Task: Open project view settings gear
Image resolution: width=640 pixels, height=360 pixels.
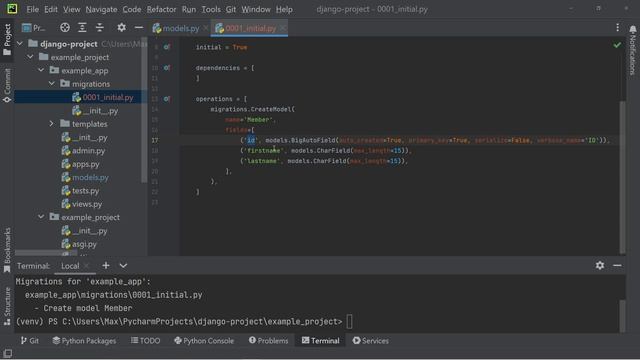Action: (x=121, y=28)
